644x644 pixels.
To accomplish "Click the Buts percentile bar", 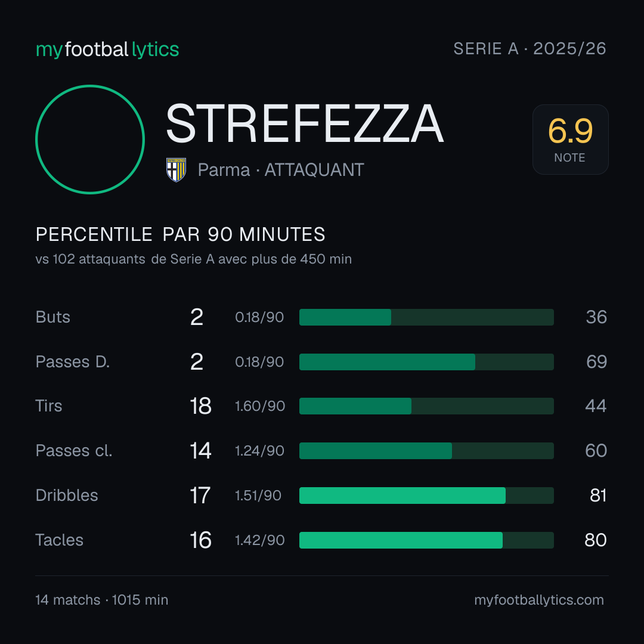I will pos(426,317).
